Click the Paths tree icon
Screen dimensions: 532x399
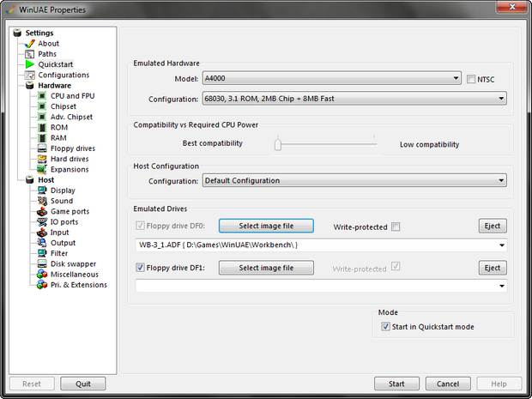[x=29, y=54]
